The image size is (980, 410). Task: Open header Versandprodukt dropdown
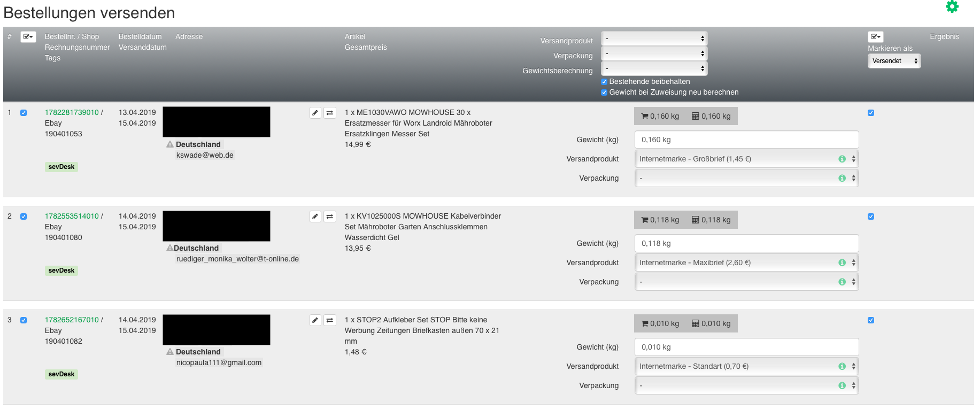tap(654, 38)
